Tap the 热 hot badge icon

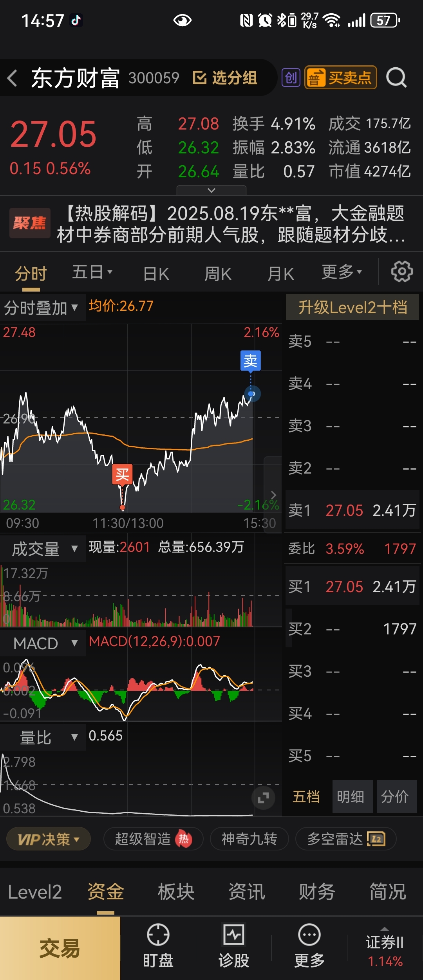tap(184, 839)
